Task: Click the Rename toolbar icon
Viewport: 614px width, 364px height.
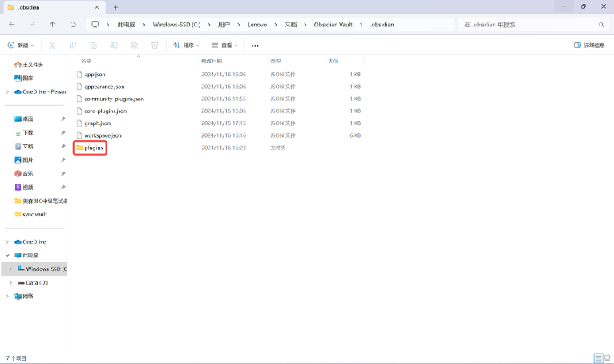Action: coord(114,46)
